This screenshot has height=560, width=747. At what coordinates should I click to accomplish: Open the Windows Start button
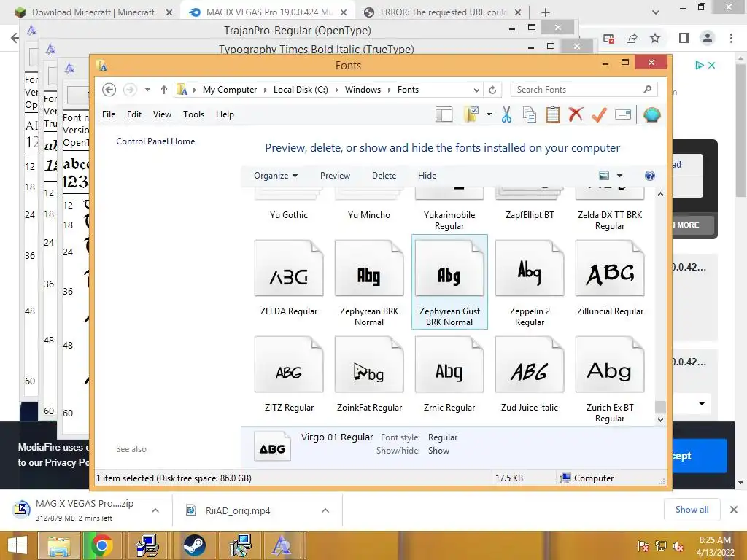tap(18, 545)
